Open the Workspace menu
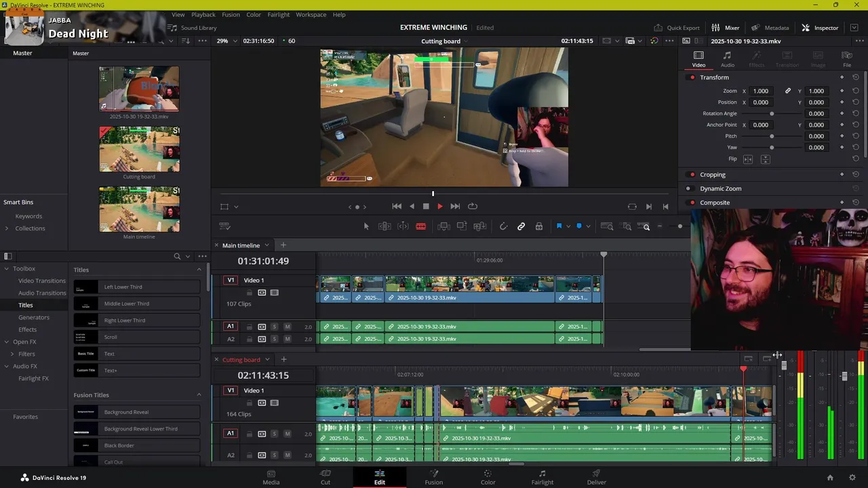The width and height of the screenshot is (868, 488). (311, 14)
